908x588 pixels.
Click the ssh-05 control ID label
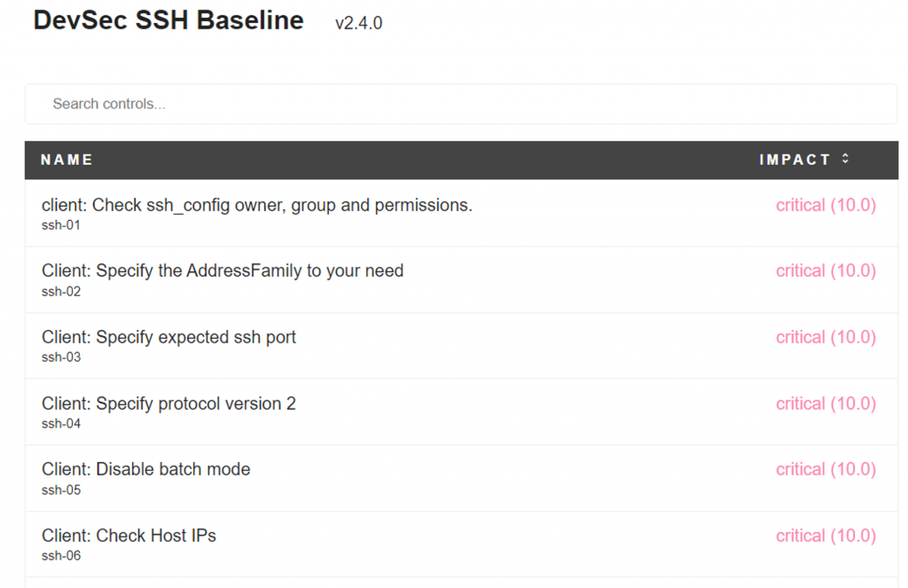61,490
